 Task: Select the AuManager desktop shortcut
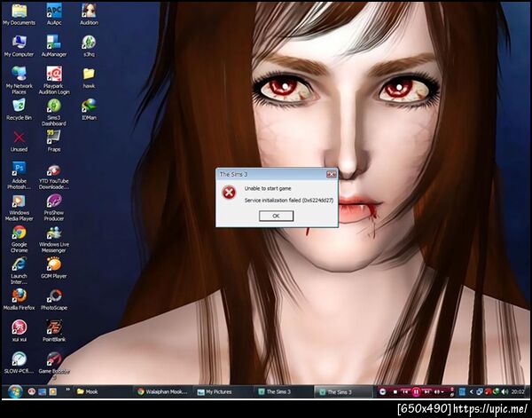tap(54, 46)
